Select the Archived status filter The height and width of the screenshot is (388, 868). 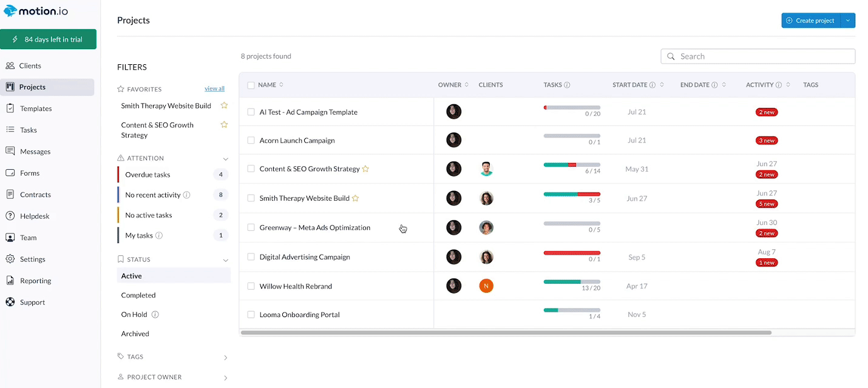coord(135,333)
